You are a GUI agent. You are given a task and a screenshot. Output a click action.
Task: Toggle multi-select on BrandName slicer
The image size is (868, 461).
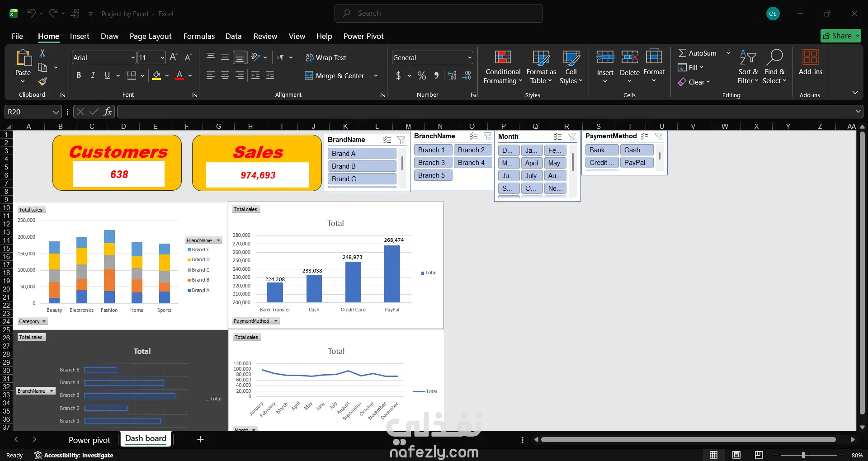click(387, 140)
